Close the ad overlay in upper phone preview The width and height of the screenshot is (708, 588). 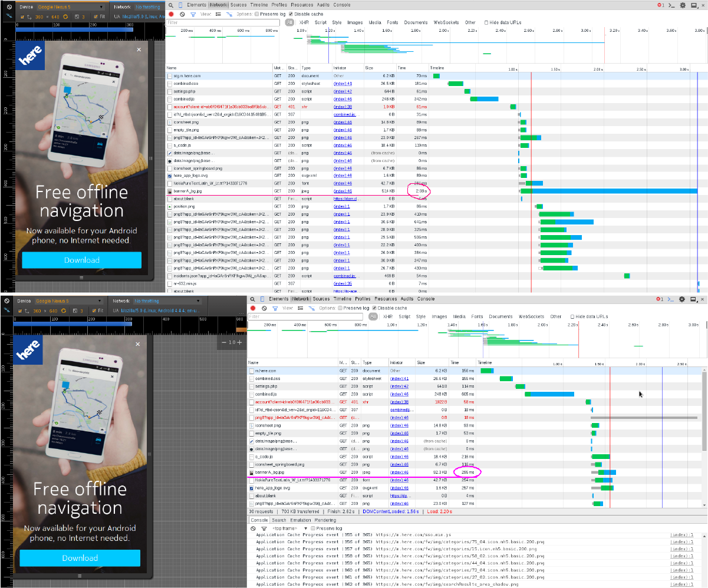[x=139, y=50]
